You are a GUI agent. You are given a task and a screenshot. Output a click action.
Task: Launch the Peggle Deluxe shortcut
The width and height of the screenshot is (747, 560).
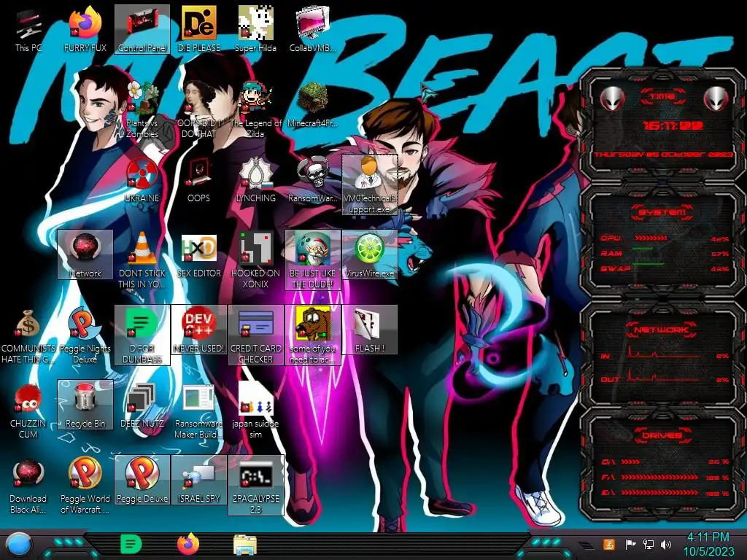(142, 480)
